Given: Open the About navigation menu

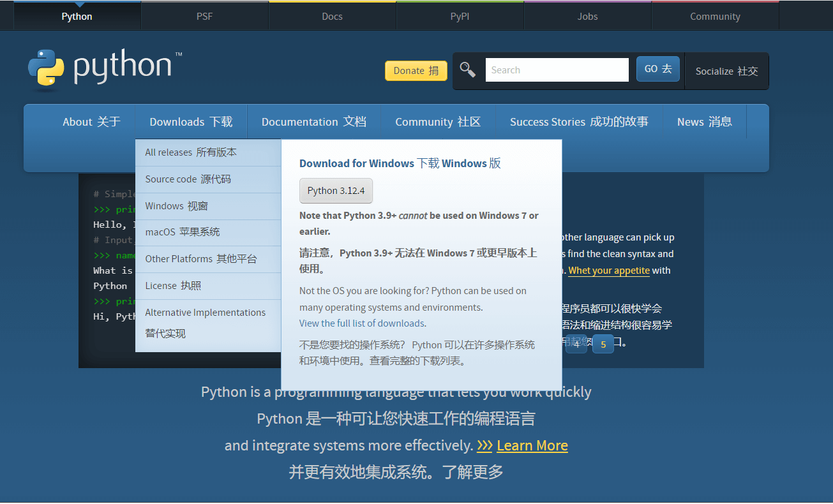Looking at the screenshot, I should point(91,122).
